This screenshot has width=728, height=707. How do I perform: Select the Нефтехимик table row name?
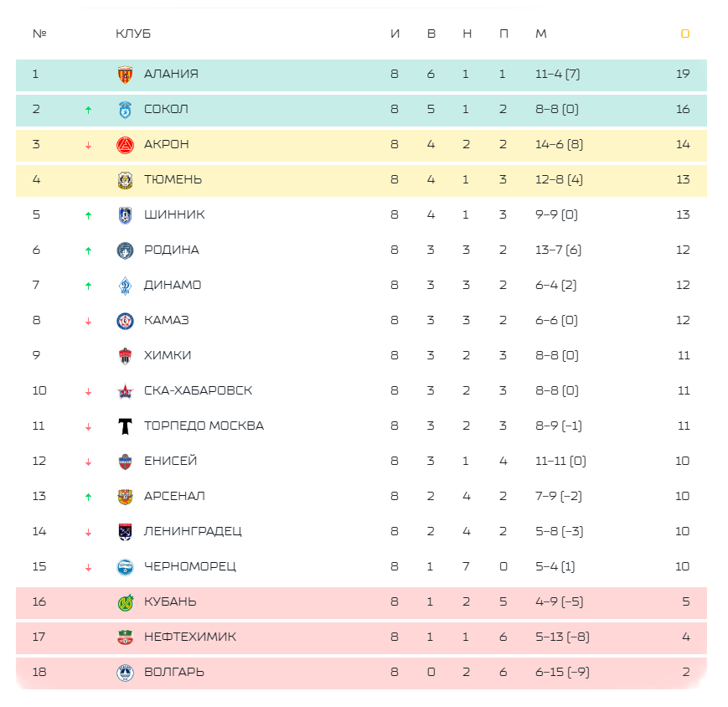(189, 637)
